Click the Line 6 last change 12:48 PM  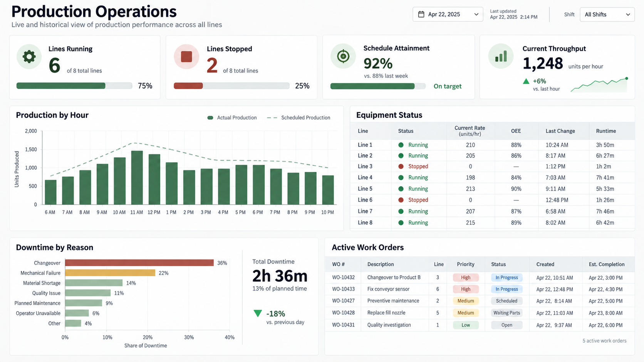[x=557, y=200]
